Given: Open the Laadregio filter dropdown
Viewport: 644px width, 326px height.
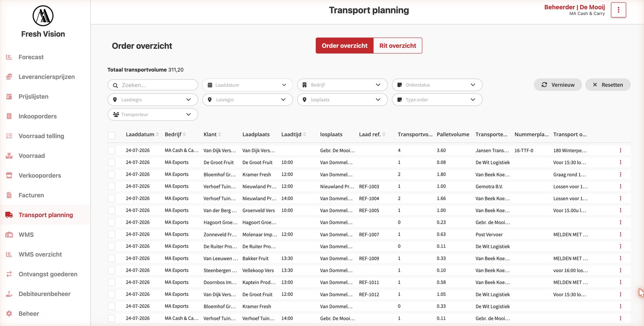Looking at the screenshot, I should tap(153, 100).
